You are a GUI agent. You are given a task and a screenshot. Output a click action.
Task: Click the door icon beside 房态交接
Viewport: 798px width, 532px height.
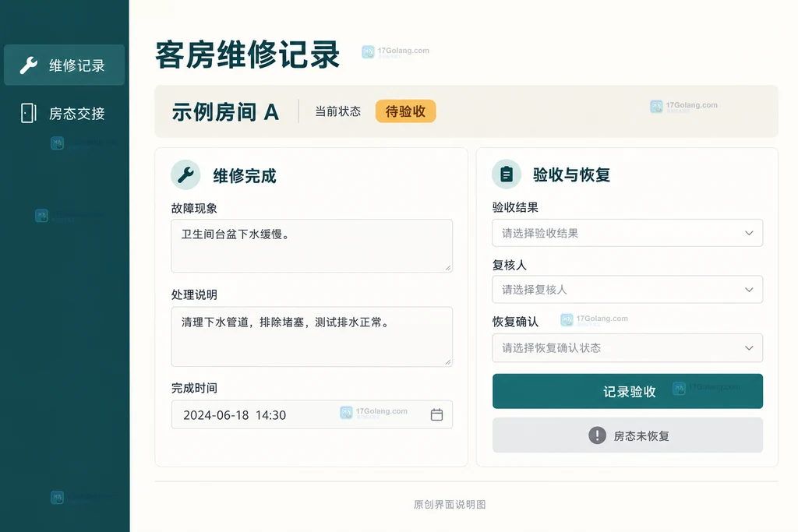pyautogui.click(x=29, y=113)
